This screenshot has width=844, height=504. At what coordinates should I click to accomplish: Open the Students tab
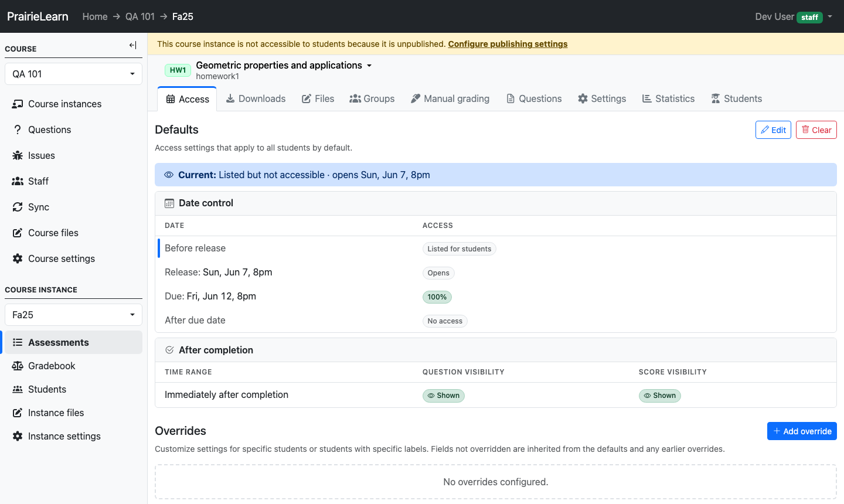(736, 98)
